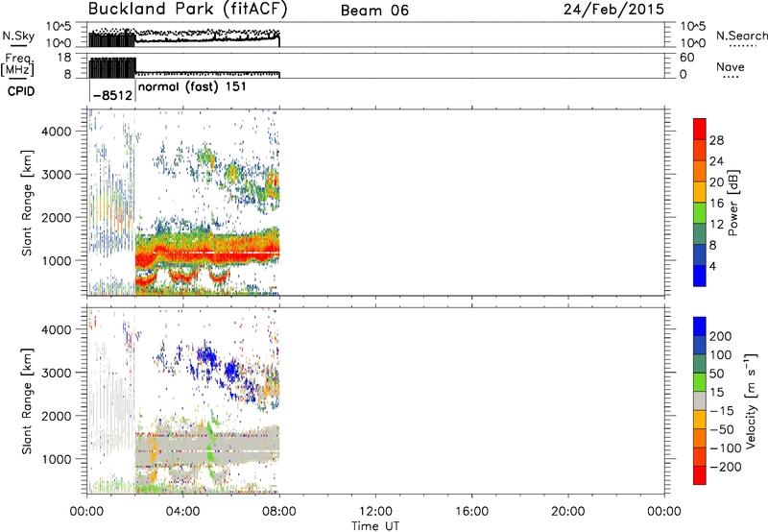Click the 'Beam 06' label
The width and height of the screenshot is (768, 532).
(x=374, y=11)
